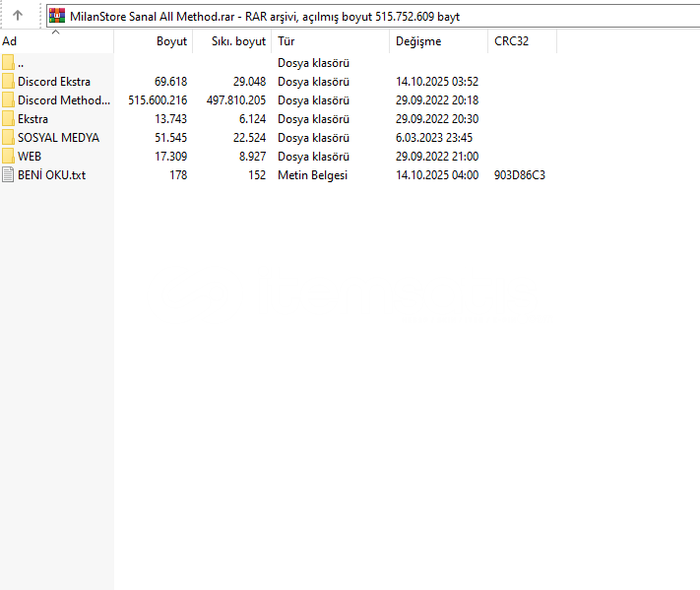Click date 6.03.2023 23:45
The width and height of the screenshot is (700, 590).
tap(434, 138)
